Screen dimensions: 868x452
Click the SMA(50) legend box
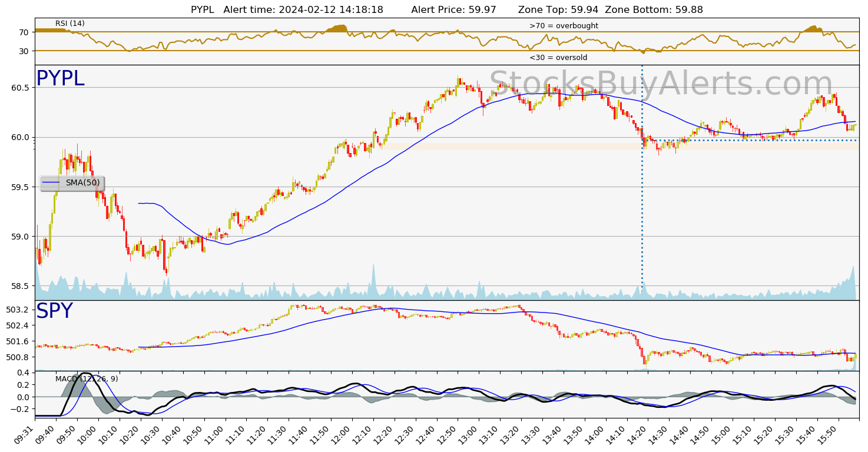(72, 183)
